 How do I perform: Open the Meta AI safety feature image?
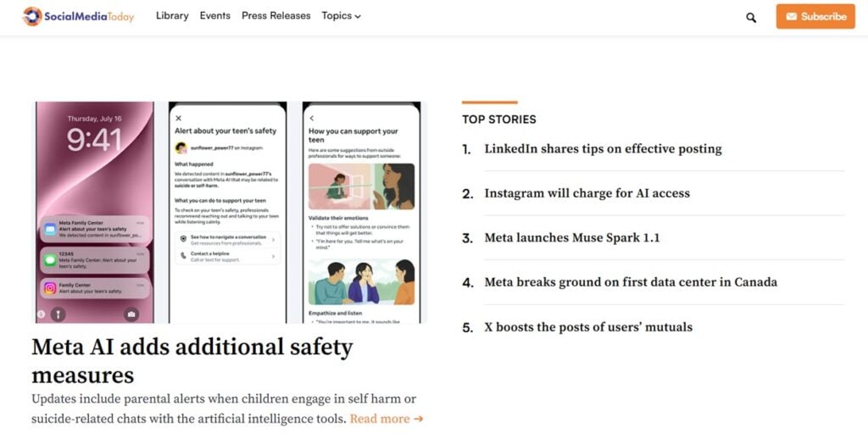[228, 212]
